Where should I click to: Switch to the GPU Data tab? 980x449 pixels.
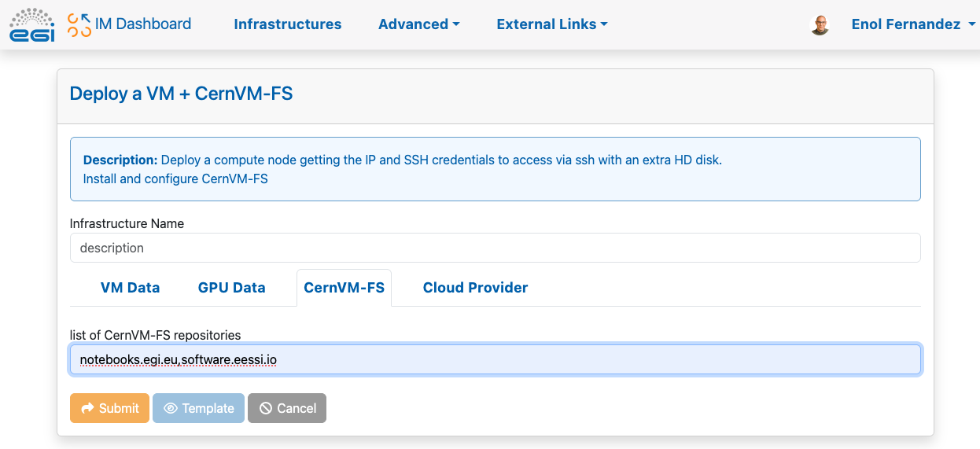(x=231, y=288)
